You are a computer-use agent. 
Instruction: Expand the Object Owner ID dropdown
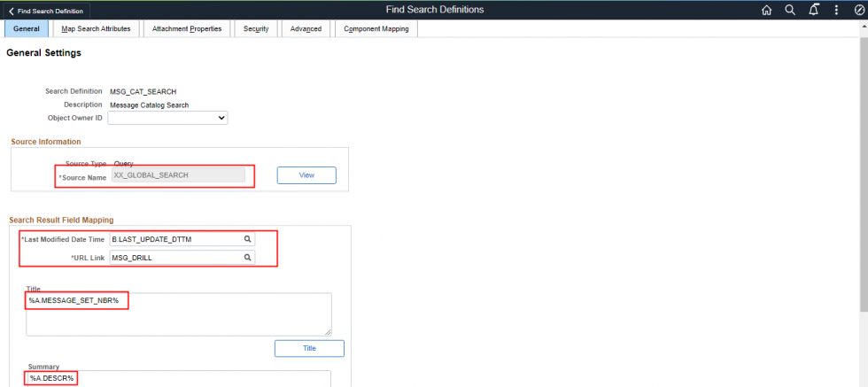[x=167, y=118]
